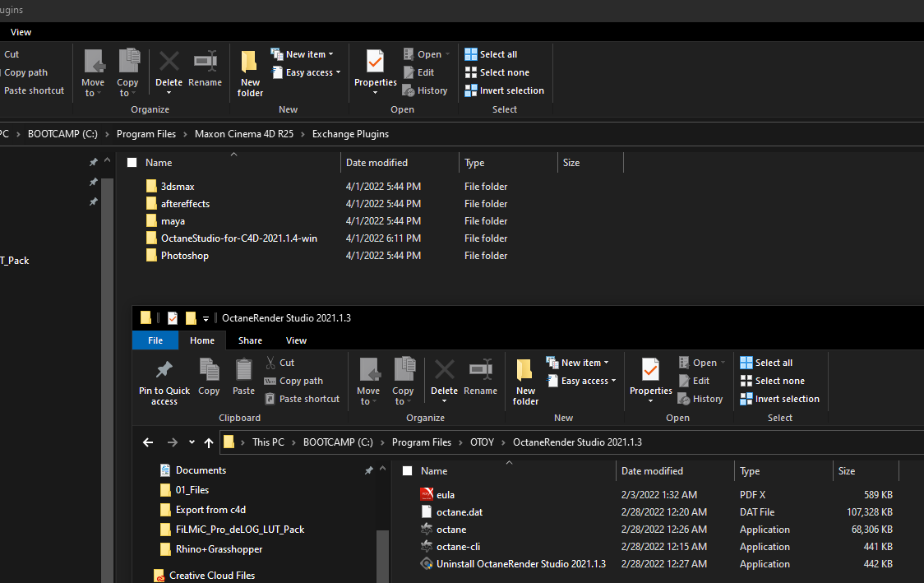Open Recent locations dropdown arrow in OctaneRender window

pos(192,442)
